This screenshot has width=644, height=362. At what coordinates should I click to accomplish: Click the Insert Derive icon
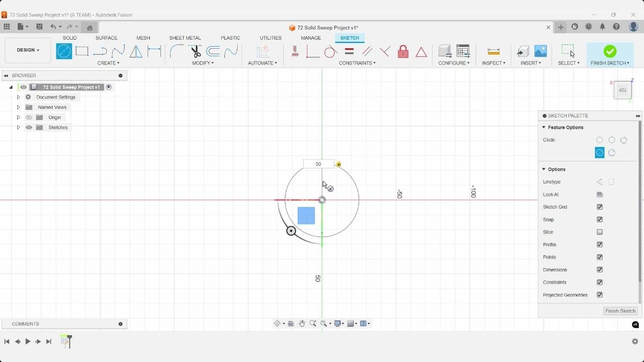click(523, 51)
